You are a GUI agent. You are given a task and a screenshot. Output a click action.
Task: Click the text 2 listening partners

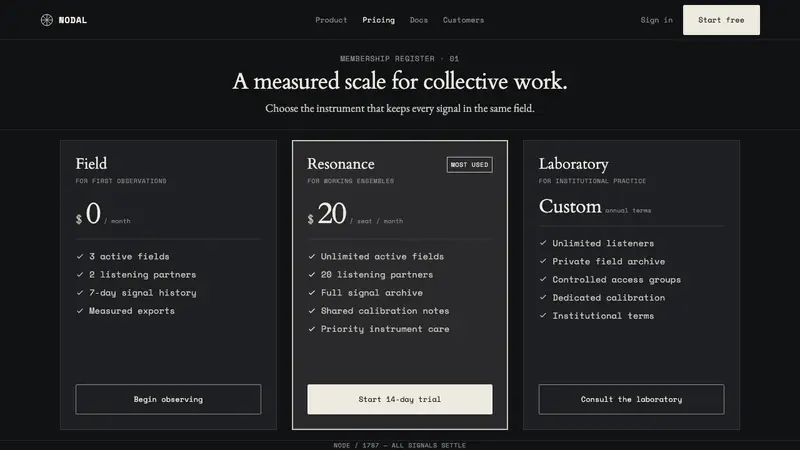point(142,274)
